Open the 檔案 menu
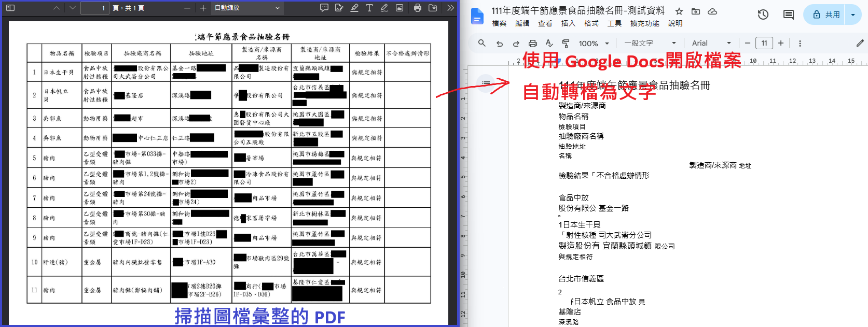868x327 pixels. pos(499,23)
